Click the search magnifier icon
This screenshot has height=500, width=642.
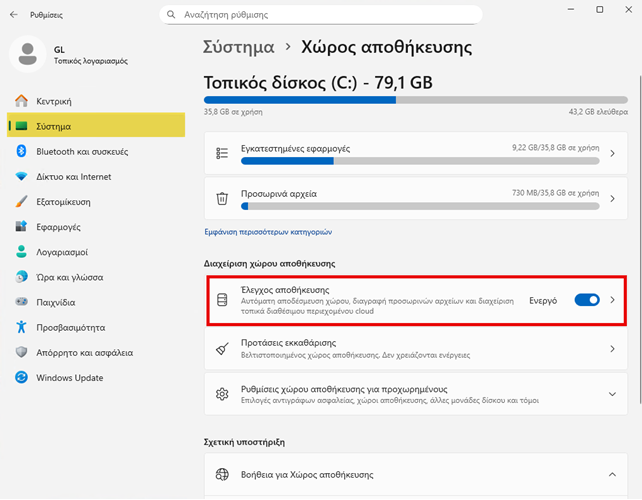click(171, 15)
